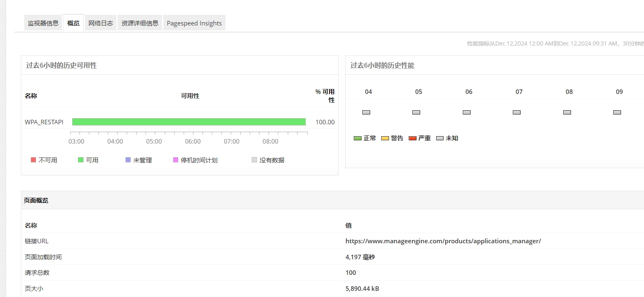Switch to the 网络日志 tab
The width and height of the screenshot is (644, 297).
pyautogui.click(x=100, y=23)
